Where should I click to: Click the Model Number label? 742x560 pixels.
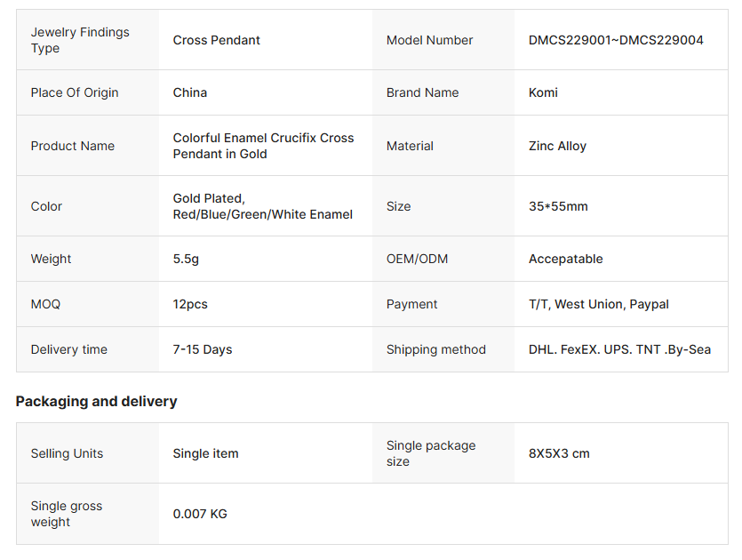429,40
